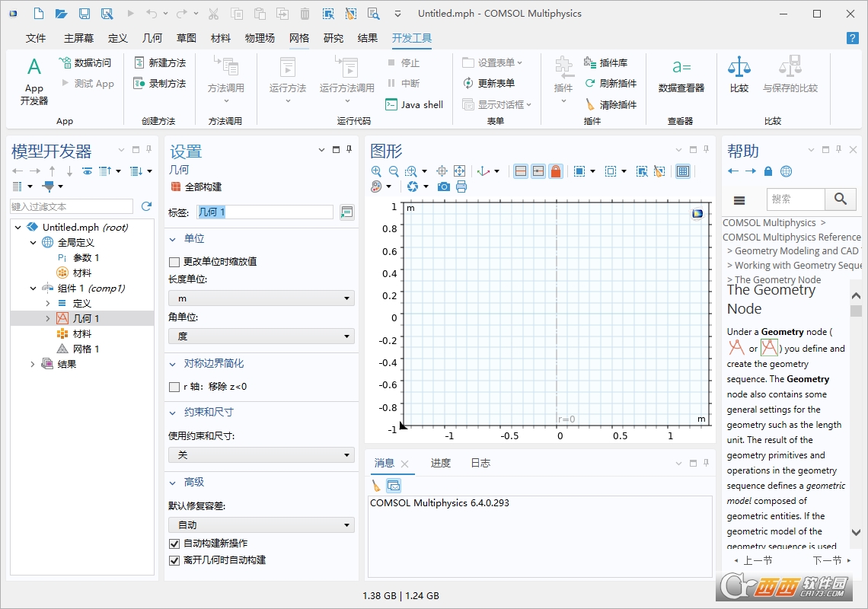Click the open file folder icon
This screenshot has width=868, height=609.
pos(62,13)
